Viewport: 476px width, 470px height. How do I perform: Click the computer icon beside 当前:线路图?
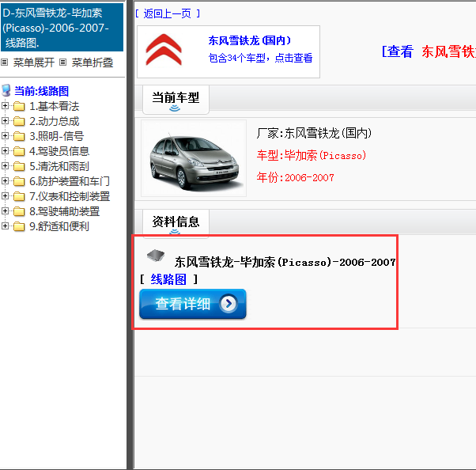pyautogui.click(x=6, y=90)
